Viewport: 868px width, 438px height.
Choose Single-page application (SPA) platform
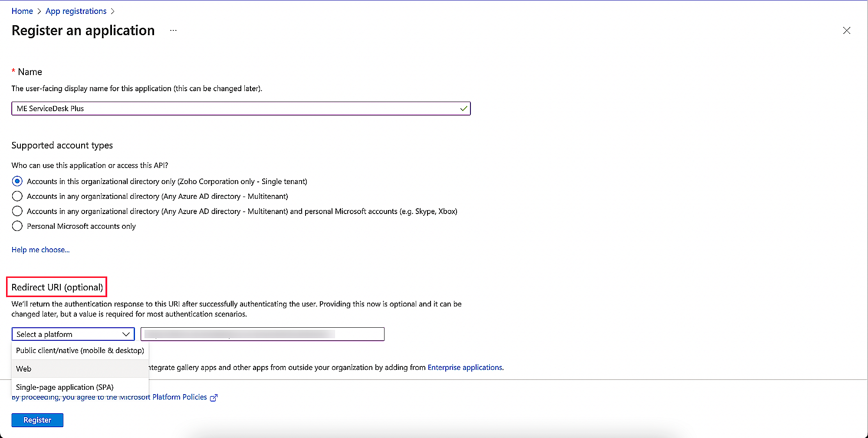coord(80,387)
